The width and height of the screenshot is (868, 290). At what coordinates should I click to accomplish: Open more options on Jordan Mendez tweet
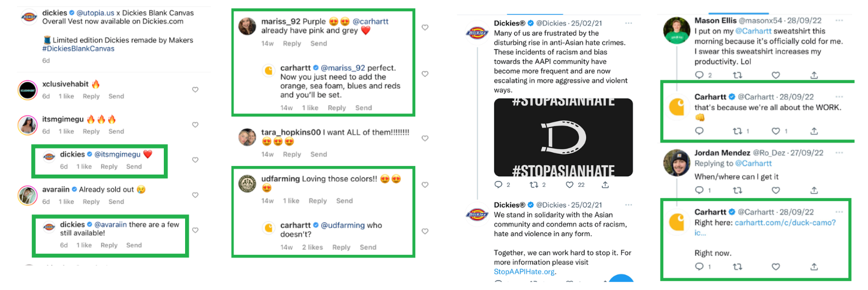point(839,153)
